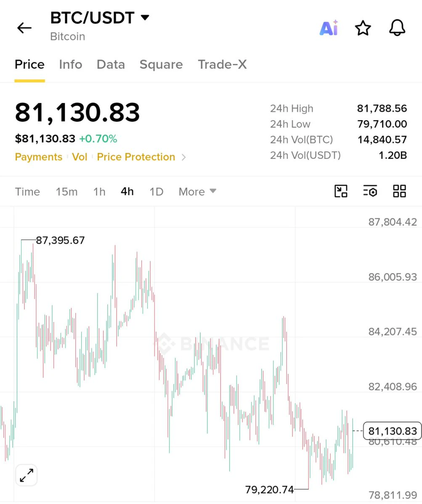Open the Price Protection link
422x504 pixels.
(x=136, y=157)
